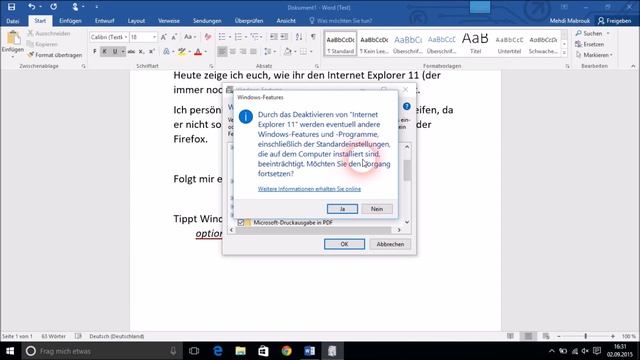Viewport: 640px width, 360px height.
Task: Open the font name Calibri combo box
Action: 109,37
